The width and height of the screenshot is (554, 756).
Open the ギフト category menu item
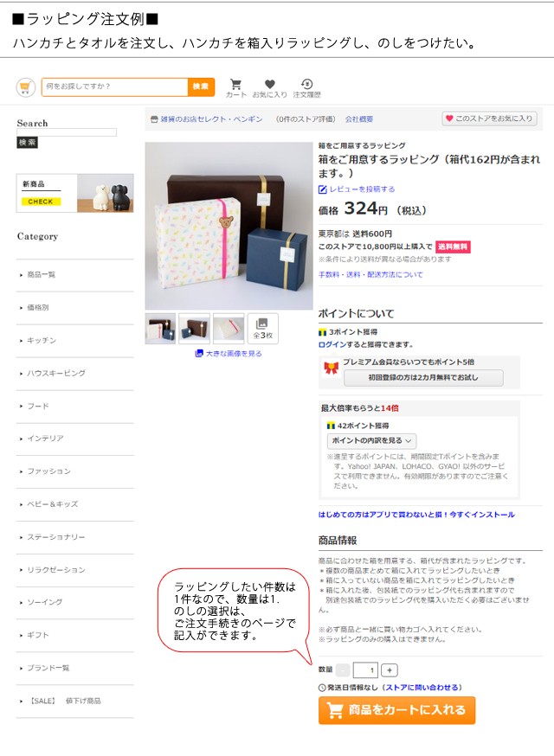(38, 635)
